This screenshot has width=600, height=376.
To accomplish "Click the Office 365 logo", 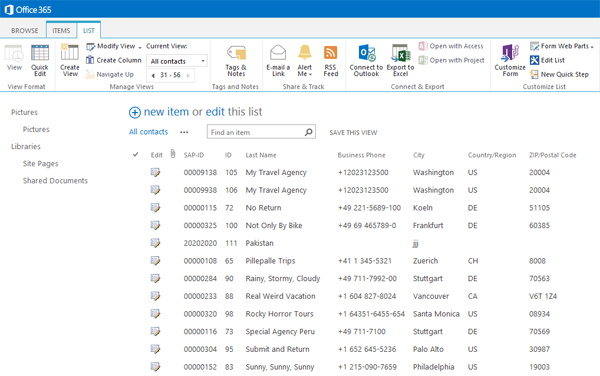I will point(28,10).
